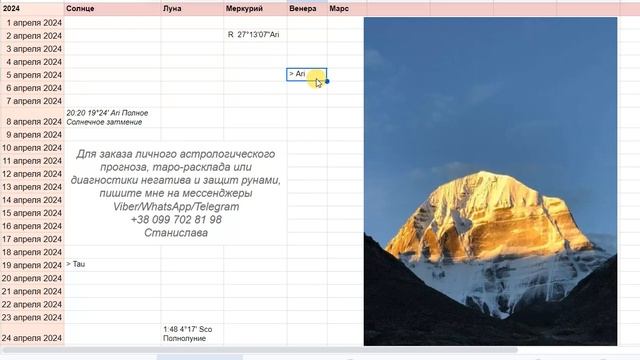Viewport: 640px width, 360px height.
Task: Click the golden mountain photo
Action: click(490, 181)
